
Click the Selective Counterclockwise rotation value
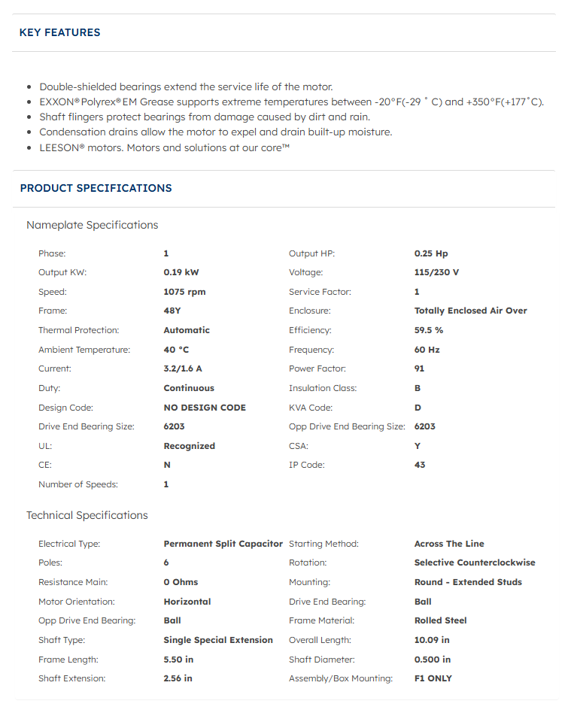click(x=475, y=563)
